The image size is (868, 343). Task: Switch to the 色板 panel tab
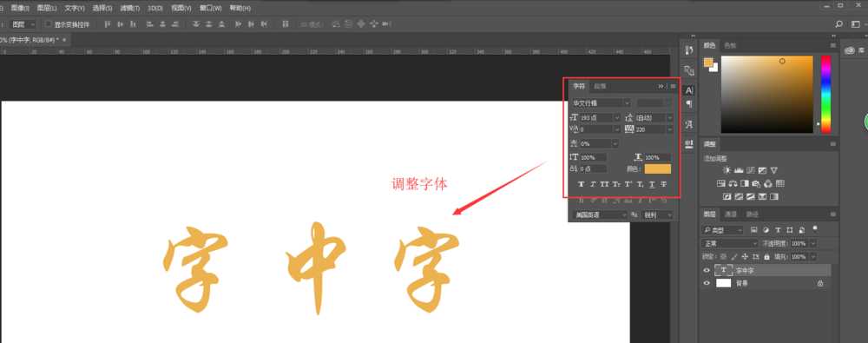click(730, 45)
